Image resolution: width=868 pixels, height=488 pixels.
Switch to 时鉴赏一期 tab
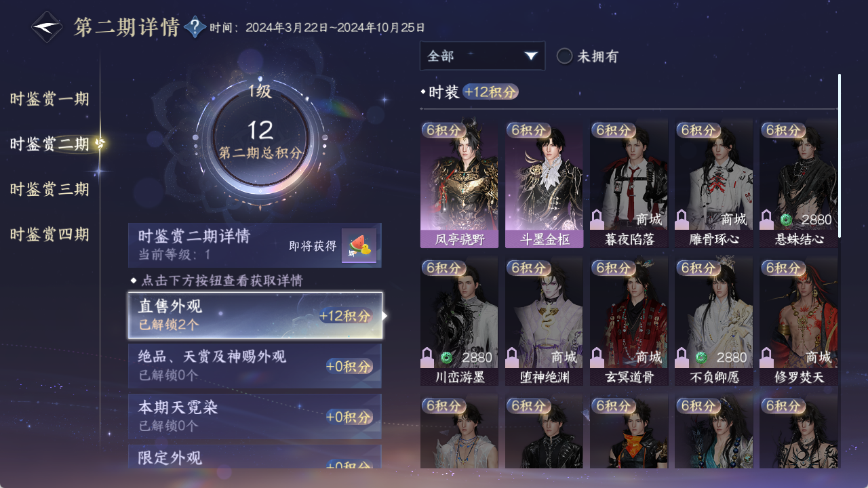[x=50, y=99]
